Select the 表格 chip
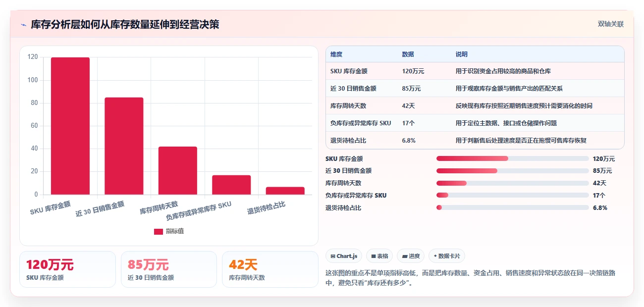The image size is (644, 307). pos(379,256)
